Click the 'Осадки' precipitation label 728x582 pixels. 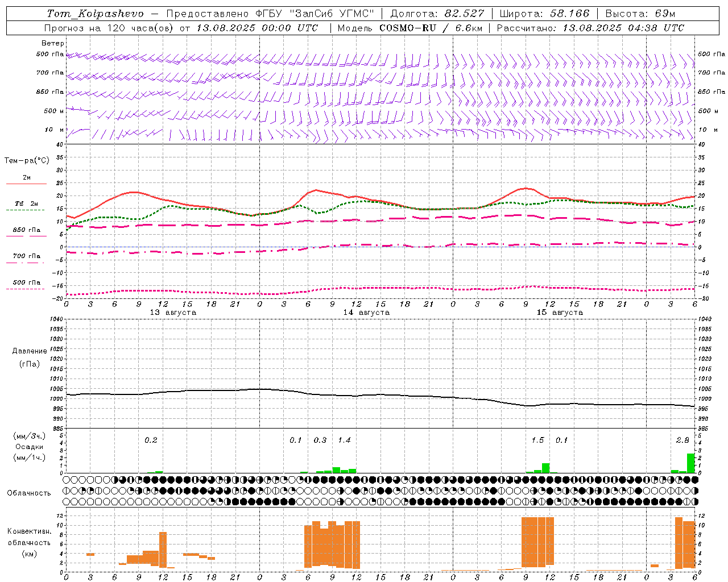[x=29, y=447]
